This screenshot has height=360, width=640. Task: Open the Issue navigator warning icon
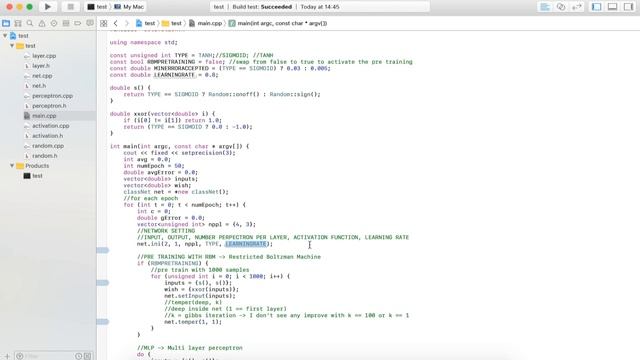click(42, 23)
